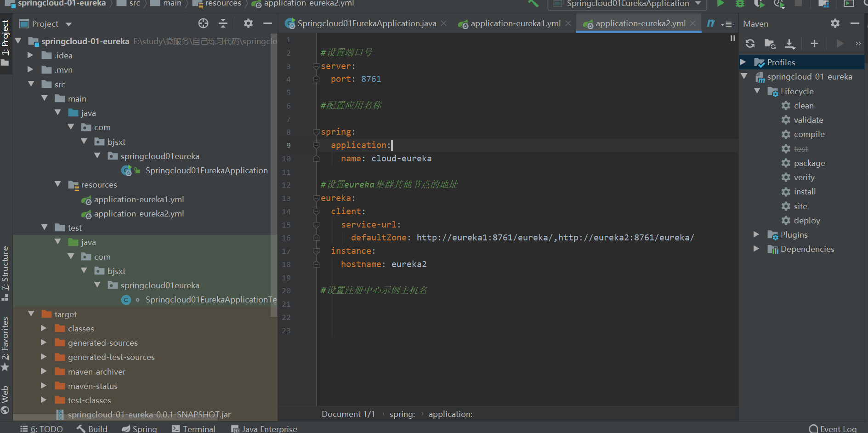Click Generate Sources and Update Folders icon
The width and height of the screenshot is (868, 433).
point(770,44)
